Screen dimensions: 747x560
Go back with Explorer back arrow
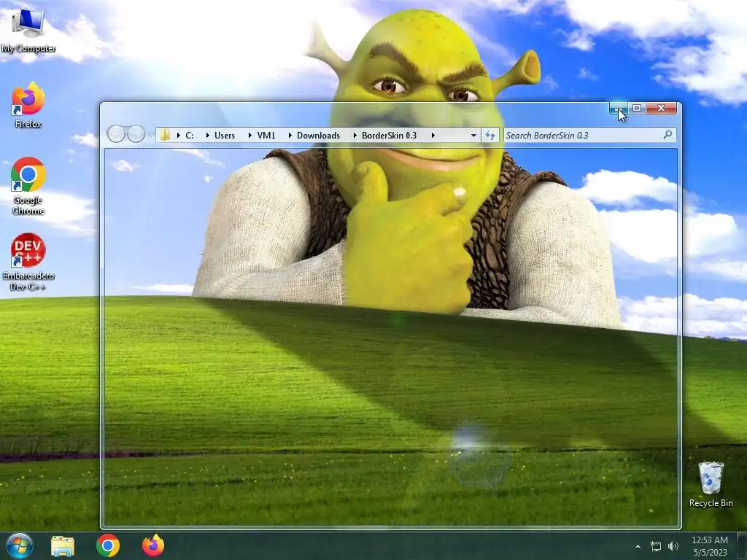[116, 134]
